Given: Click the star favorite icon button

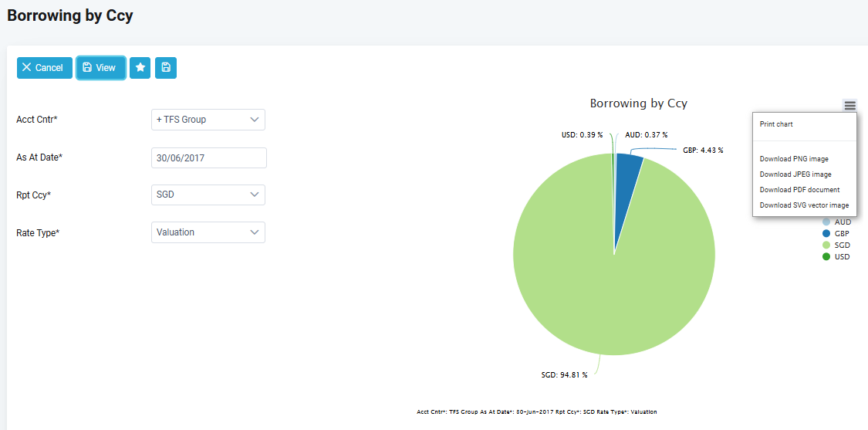Looking at the screenshot, I should pyautogui.click(x=140, y=68).
